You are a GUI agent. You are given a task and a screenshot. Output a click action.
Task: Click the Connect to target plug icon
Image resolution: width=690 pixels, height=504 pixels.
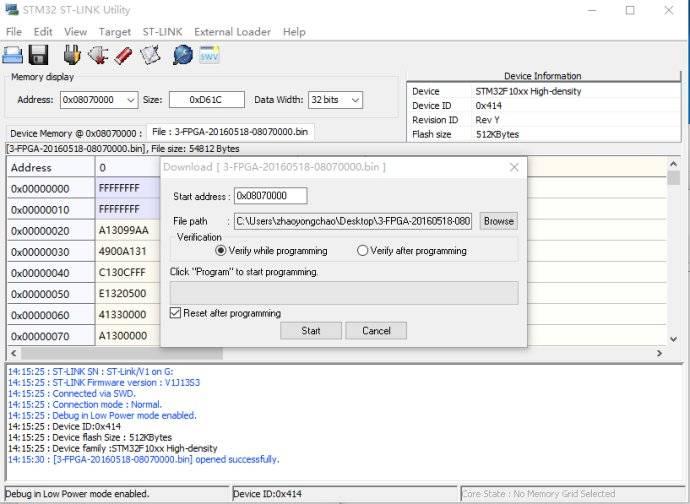pos(72,55)
